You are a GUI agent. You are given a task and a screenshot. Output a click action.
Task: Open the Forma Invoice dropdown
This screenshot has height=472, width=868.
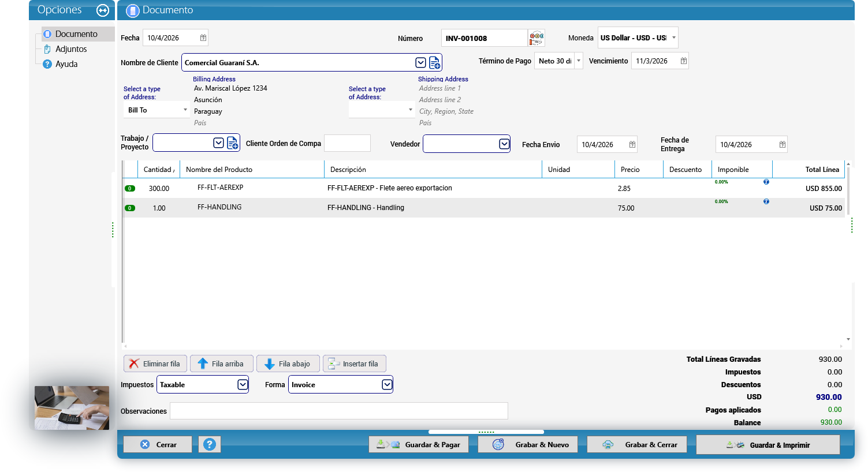[387, 384]
